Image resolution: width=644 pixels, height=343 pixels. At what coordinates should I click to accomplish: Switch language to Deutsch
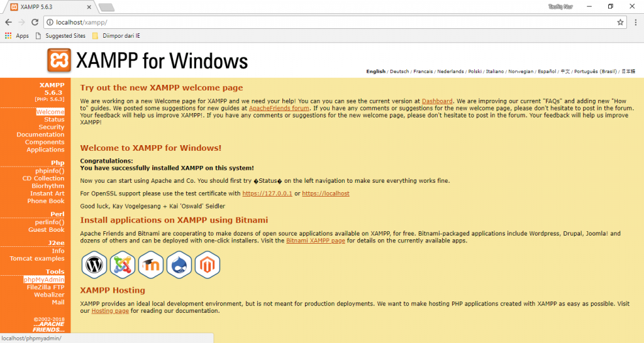point(399,72)
